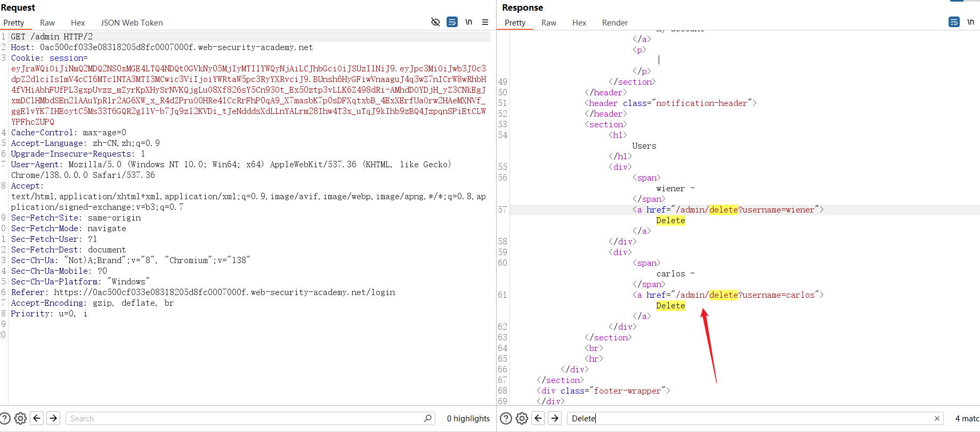Clear the response search text
Viewport: 980px width, 432px height.
[x=937, y=419]
